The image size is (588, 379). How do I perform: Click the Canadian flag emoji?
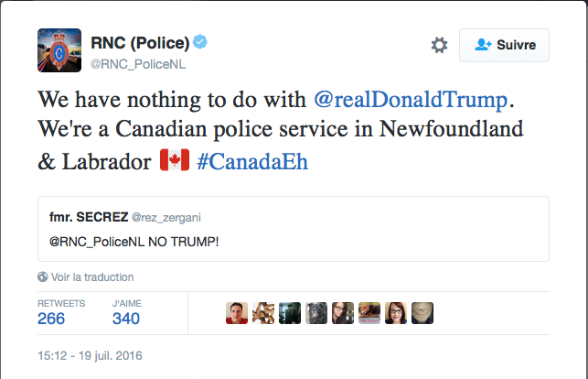pos(175,160)
